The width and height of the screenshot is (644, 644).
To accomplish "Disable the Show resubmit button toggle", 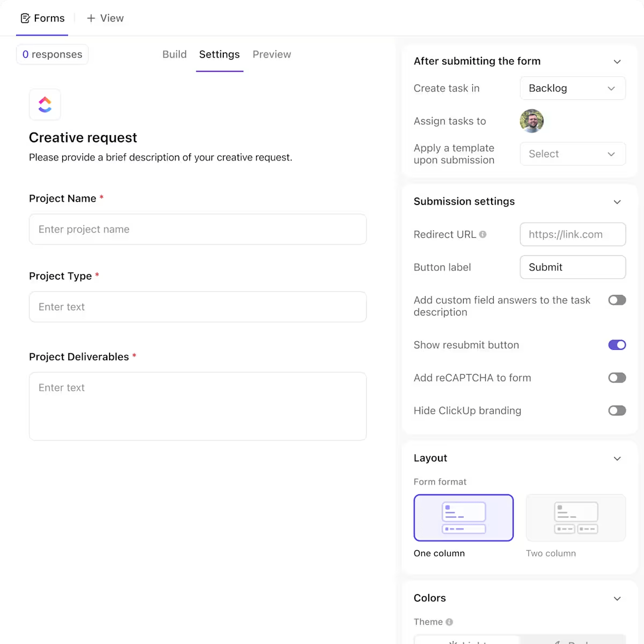I will point(617,345).
